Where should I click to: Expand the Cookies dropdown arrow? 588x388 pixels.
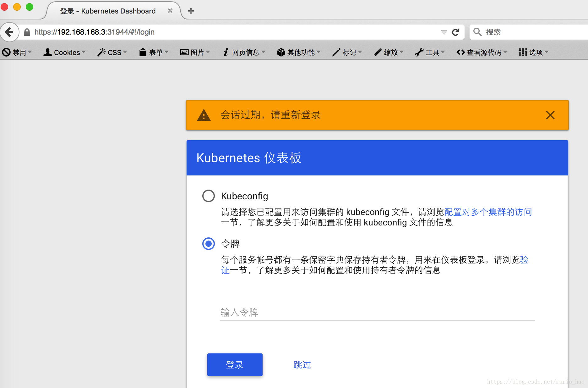[x=84, y=52]
